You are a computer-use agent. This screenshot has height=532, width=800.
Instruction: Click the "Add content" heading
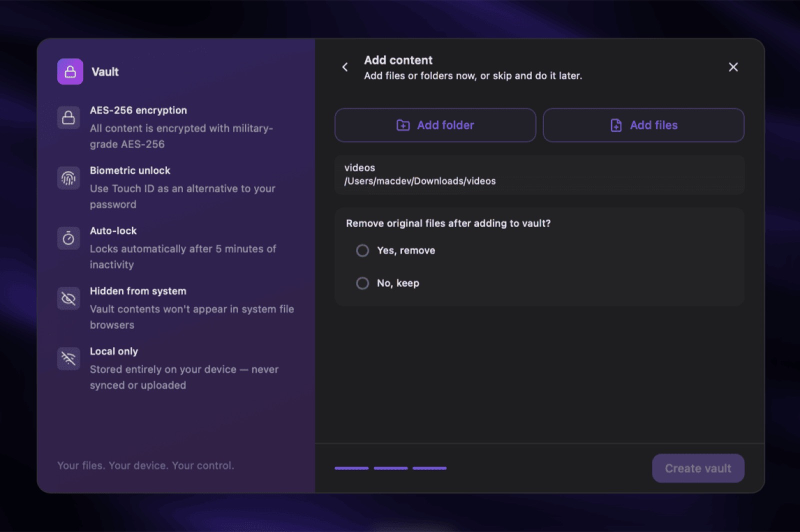pos(398,60)
